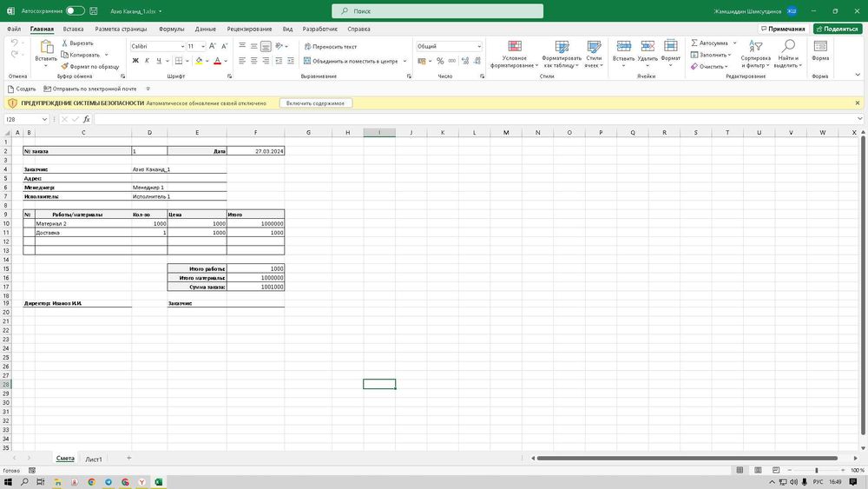
Task: Toggle Italic (К) formatting
Action: pos(148,61)
